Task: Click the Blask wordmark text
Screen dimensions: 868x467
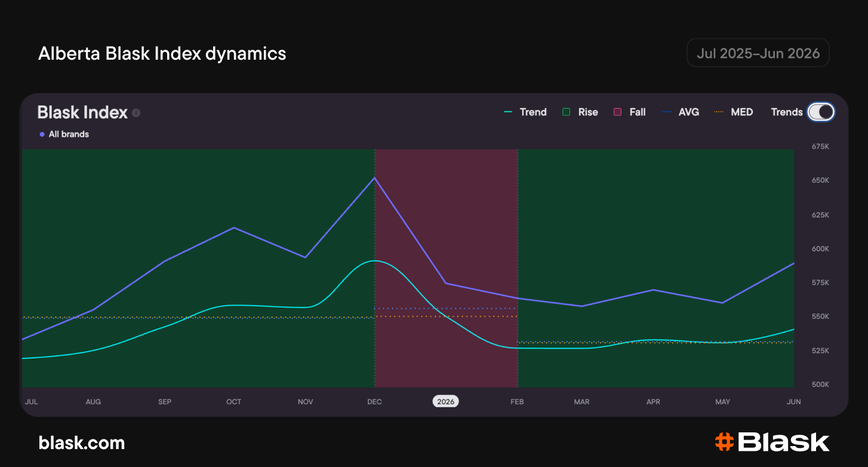Action: pyautogui.click(x=784, y=442)
